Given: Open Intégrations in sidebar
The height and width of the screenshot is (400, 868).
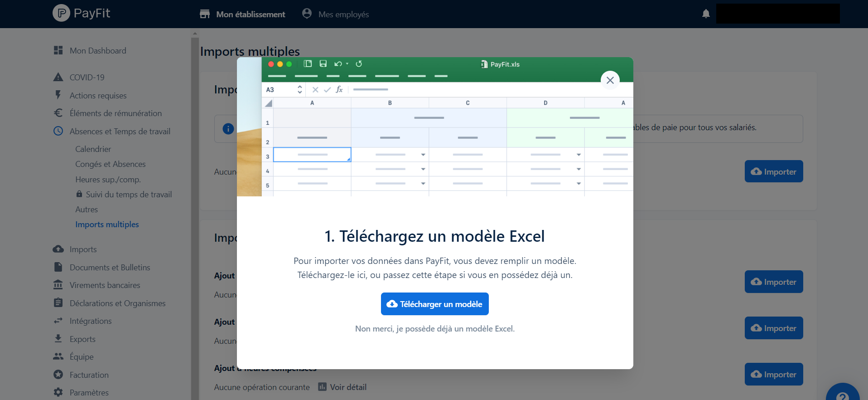Looking at the screenshot, I should coord(91,321).
